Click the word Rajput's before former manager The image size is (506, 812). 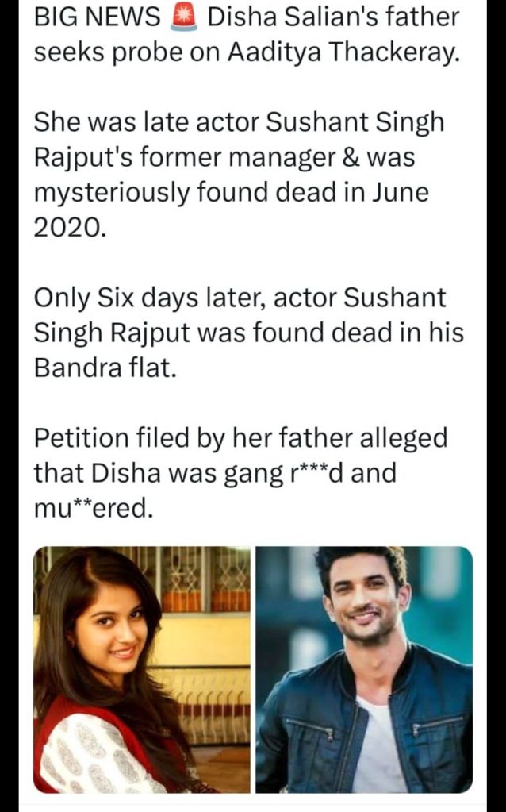click(x=84, y=158)
